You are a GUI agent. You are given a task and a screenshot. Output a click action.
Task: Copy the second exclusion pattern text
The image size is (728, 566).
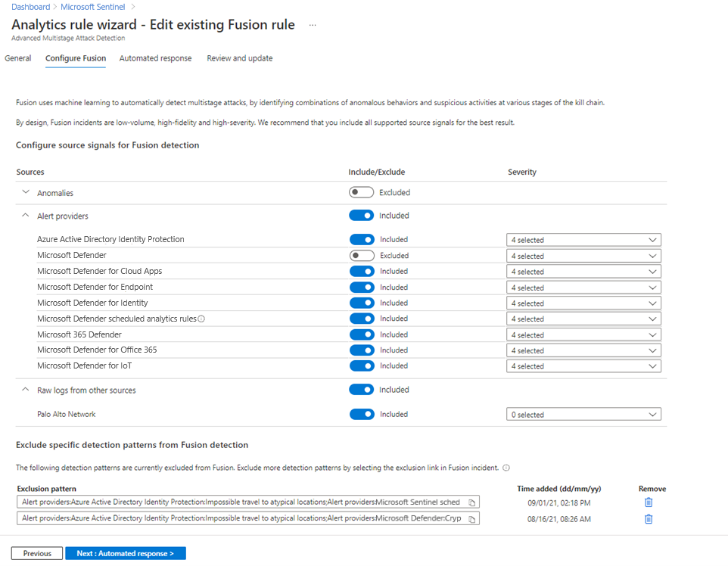pos(471,519)
